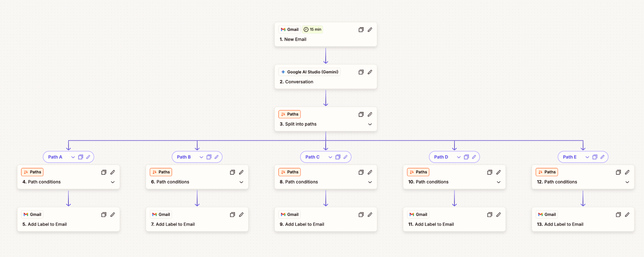Duplicate step 1 New Email with the copy icon
The width and height of the screenshot is (644, 257).
click(x=361, y=30)
